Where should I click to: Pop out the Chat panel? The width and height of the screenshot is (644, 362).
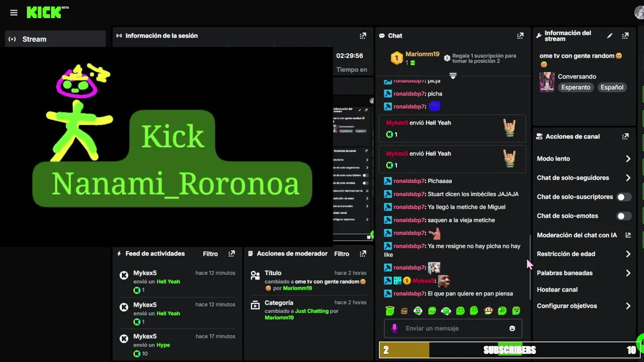pyautogui.click(x=520, y=36)
